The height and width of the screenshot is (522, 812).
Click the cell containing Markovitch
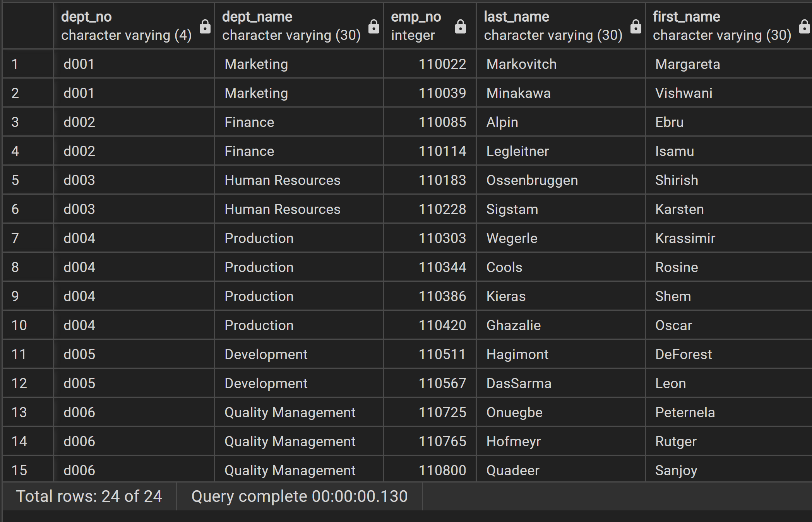[x=561, y=64]
